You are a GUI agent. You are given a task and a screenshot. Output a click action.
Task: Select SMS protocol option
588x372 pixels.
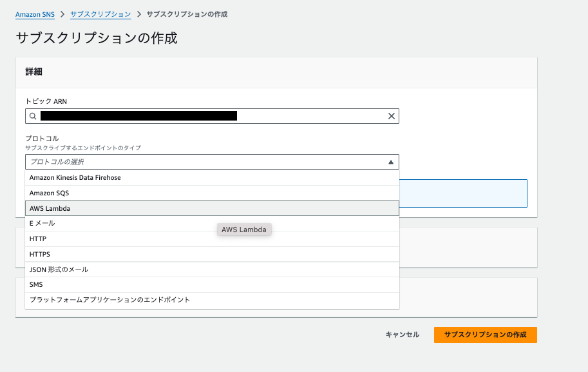212,284
